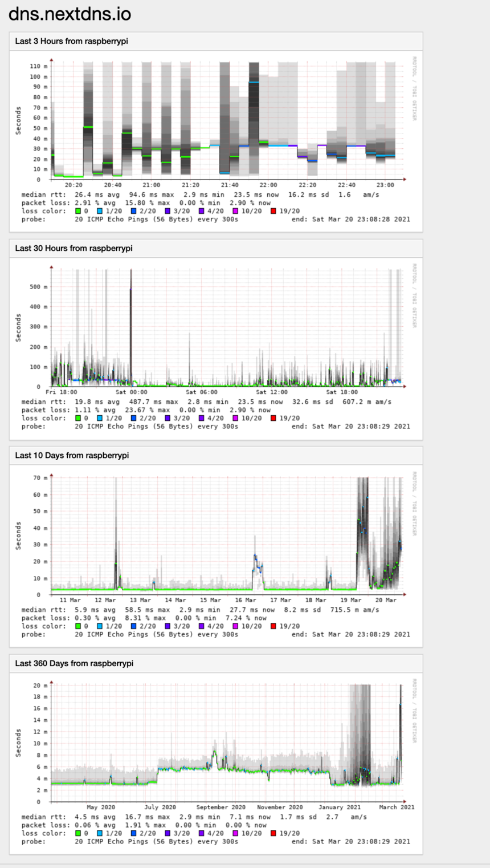Click the green 0 loss swatch in 3 Hours legend
This screenshot has height=868, width=490.
(78, 211)
